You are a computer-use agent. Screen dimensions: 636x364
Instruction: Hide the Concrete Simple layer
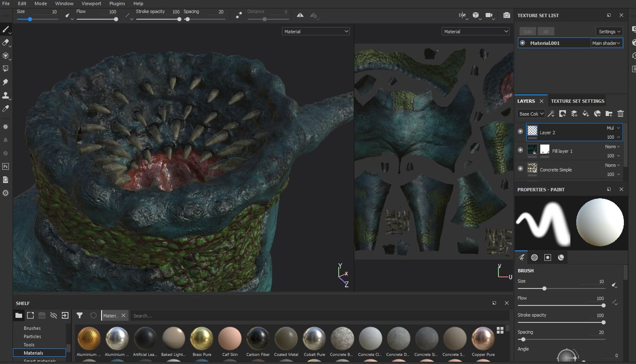(520, 169)
